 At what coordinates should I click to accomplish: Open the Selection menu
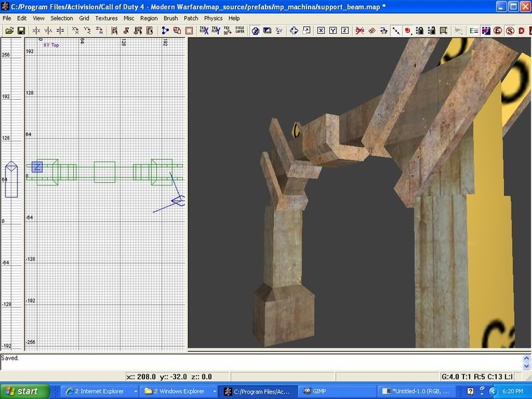coord(62,19)
